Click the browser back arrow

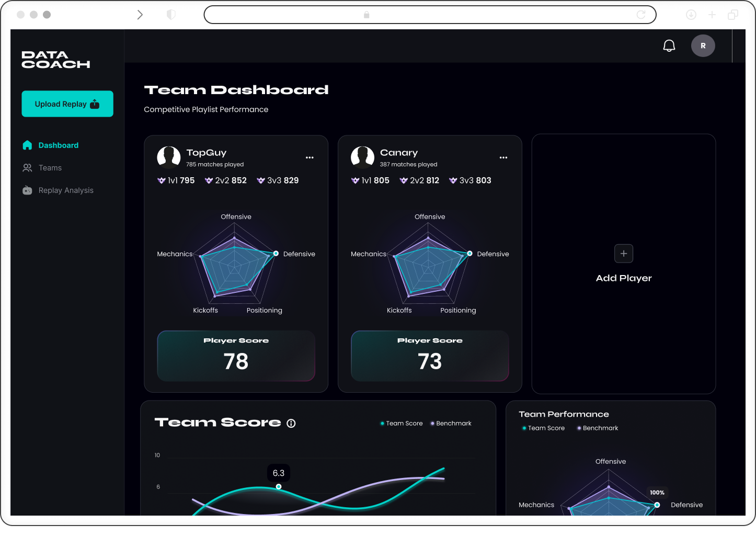pos(140,15)
